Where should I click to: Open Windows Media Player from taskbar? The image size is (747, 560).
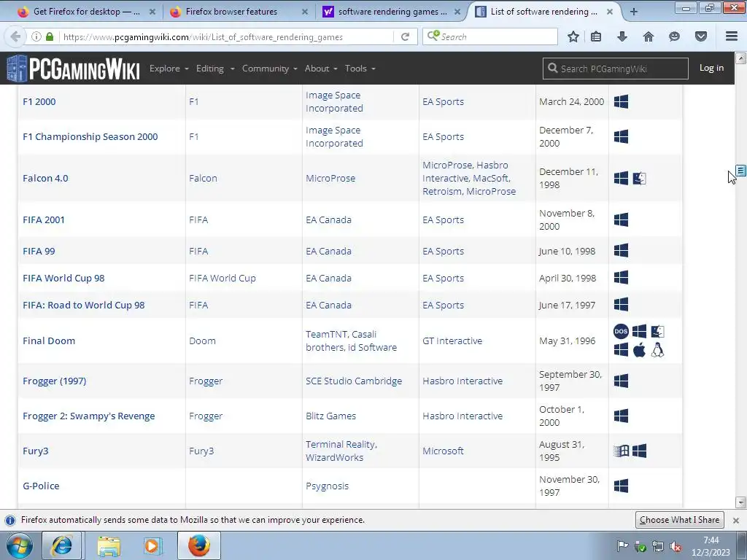pyautogui.click(x=153, y=545)
